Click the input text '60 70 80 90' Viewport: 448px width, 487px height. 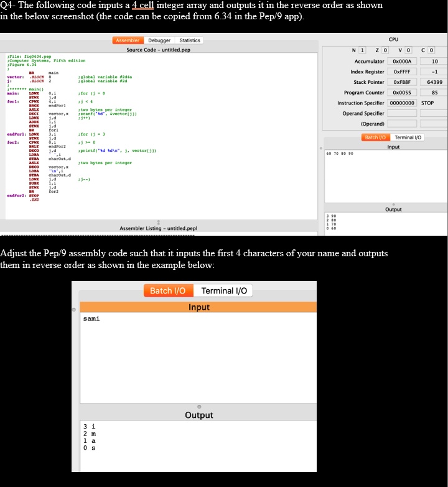click(340, 154)
